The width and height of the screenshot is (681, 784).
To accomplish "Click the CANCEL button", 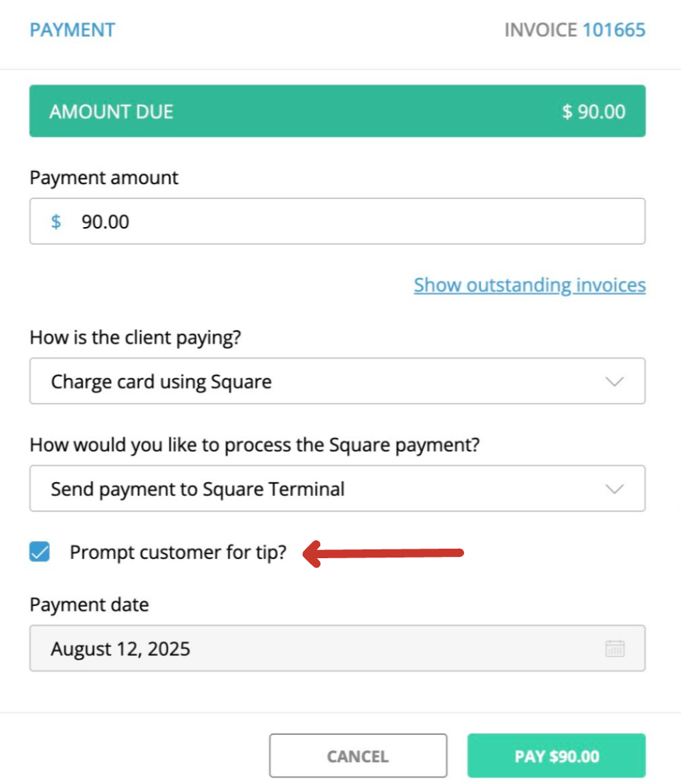I will coord(358,755).
